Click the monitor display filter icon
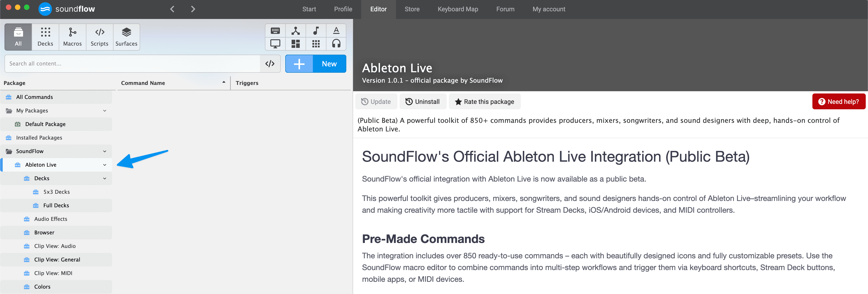Image resolution: width=868 pixels, height=294 pixels. tap(275, 44)
